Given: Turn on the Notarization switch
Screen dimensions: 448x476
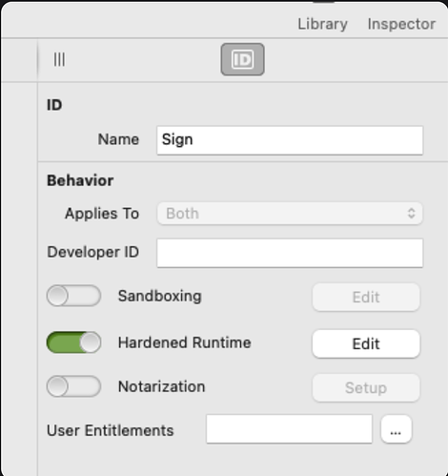Looking at the screenshot, I should pyautogui.click(x=73, y=386).
